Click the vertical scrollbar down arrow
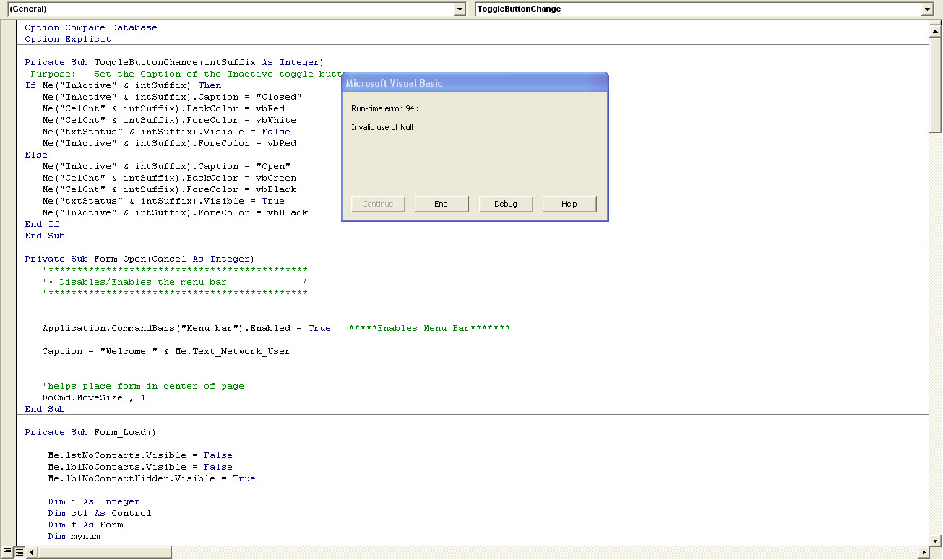The height and width of the screenshot is (560, 943). coord(936,540)
